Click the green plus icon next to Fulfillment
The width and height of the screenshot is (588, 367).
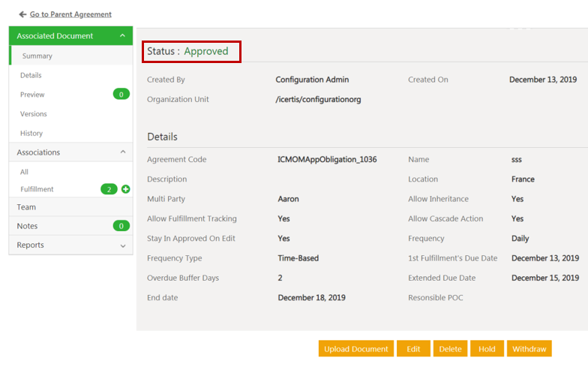tap(125, 189)
